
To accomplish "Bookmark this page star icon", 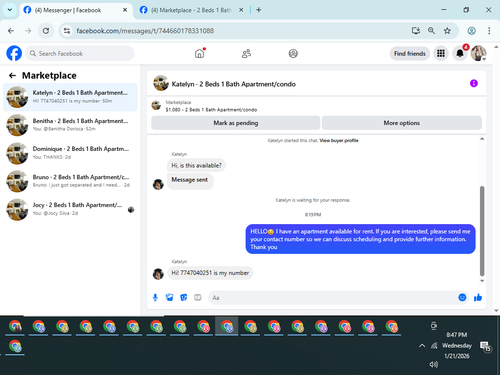I will coord(447,31).
